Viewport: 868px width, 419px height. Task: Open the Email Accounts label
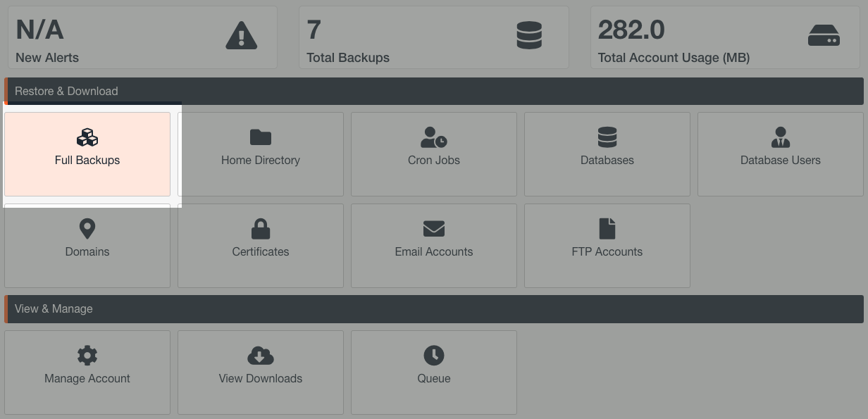coord(434,251)
